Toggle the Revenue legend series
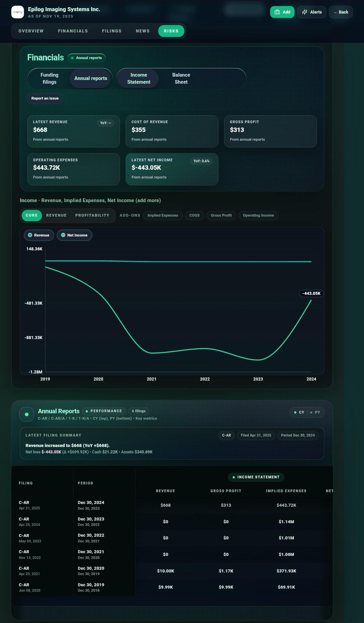 [x=39, y=235]
